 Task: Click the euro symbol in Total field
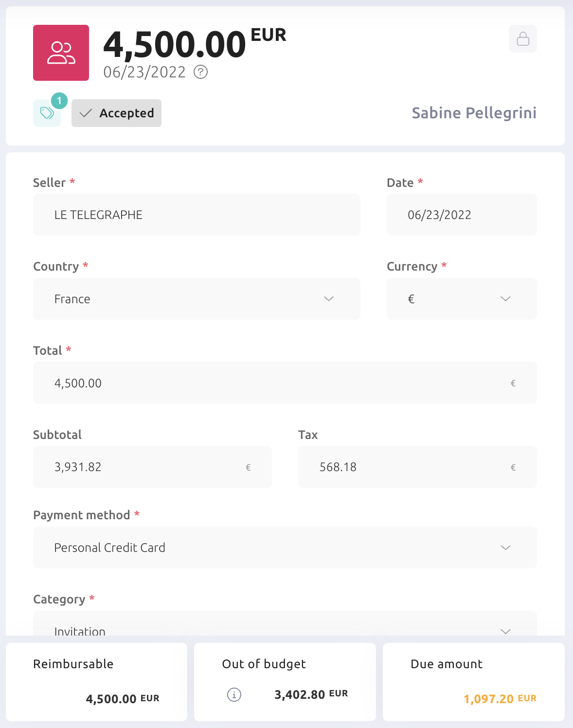tap(513, 383)
